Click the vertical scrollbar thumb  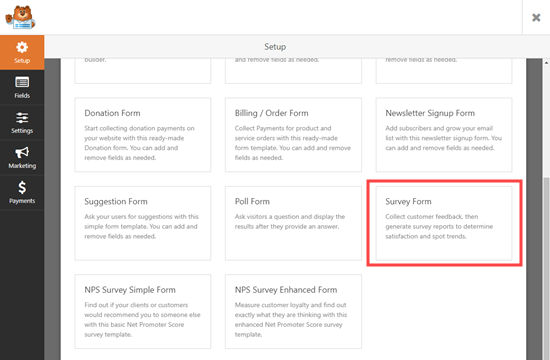tap(546, 268)
